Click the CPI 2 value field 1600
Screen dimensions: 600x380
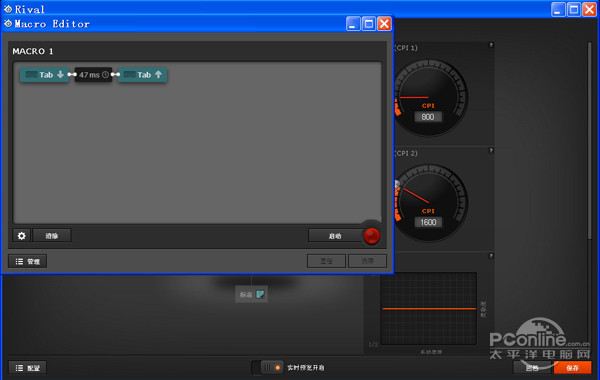click(428, 222)
